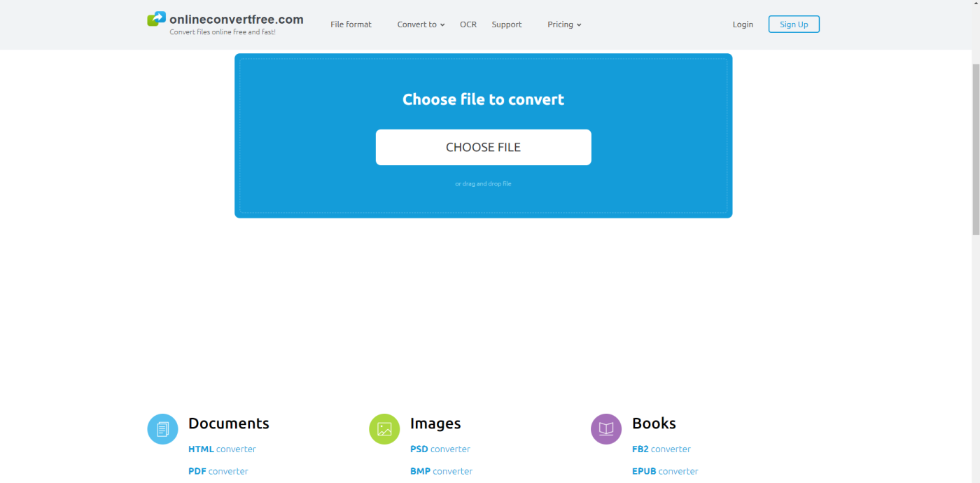The image size is (980, 483).
Task: Click the tagline 'Convert files online free and fast!'
Action: point(223,32)
